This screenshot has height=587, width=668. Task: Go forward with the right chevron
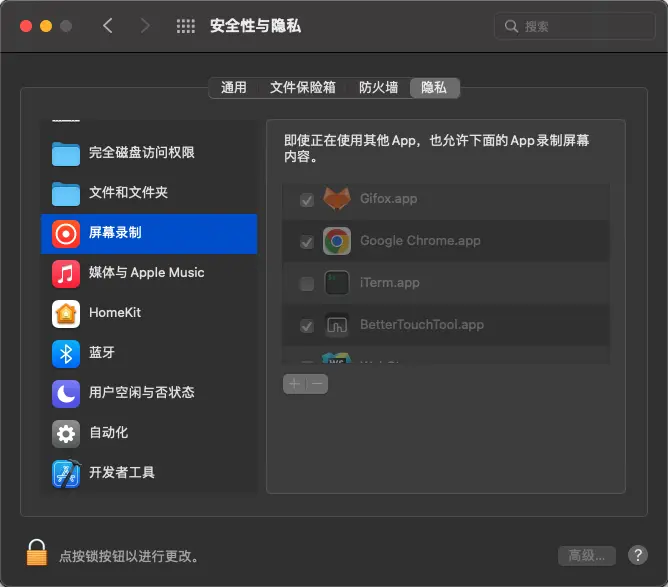145,26
